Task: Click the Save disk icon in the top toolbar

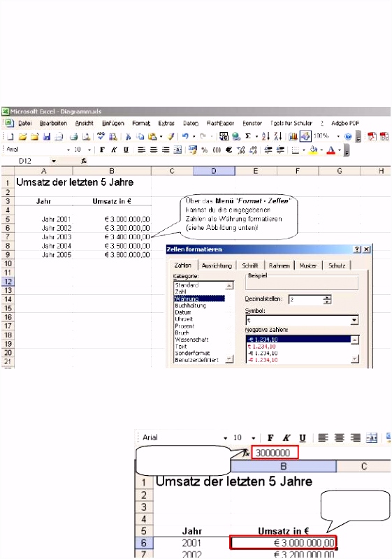Action: (x=46, y=136)
